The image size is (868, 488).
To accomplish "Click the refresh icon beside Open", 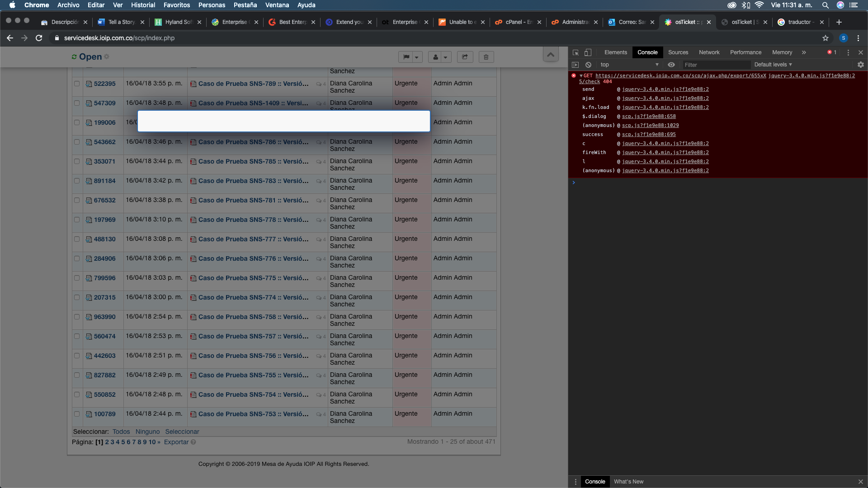I will tap(74, 57).
